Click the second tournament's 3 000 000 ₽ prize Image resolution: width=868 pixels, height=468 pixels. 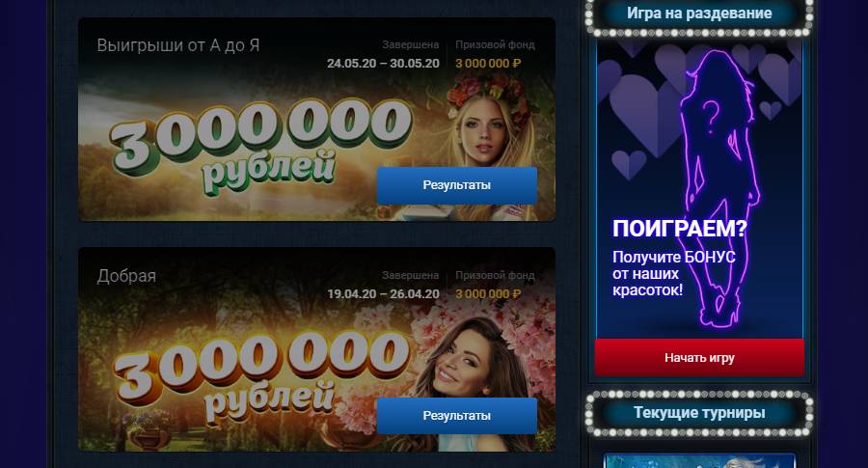pos(488,293)
